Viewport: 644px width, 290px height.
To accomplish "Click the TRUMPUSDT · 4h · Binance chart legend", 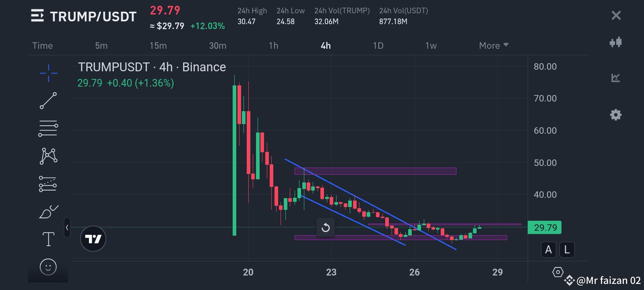I will click(152, 67).
